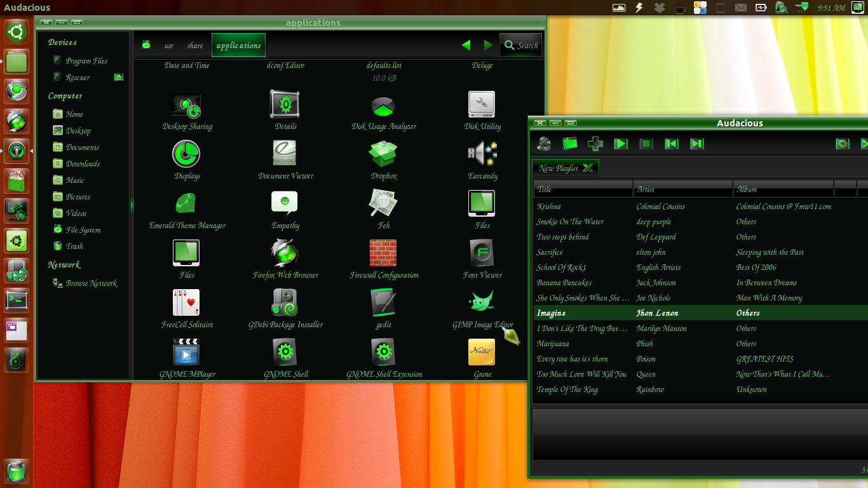Open Ubuntu Software Center launcher icon

click(x=17, y=181)
